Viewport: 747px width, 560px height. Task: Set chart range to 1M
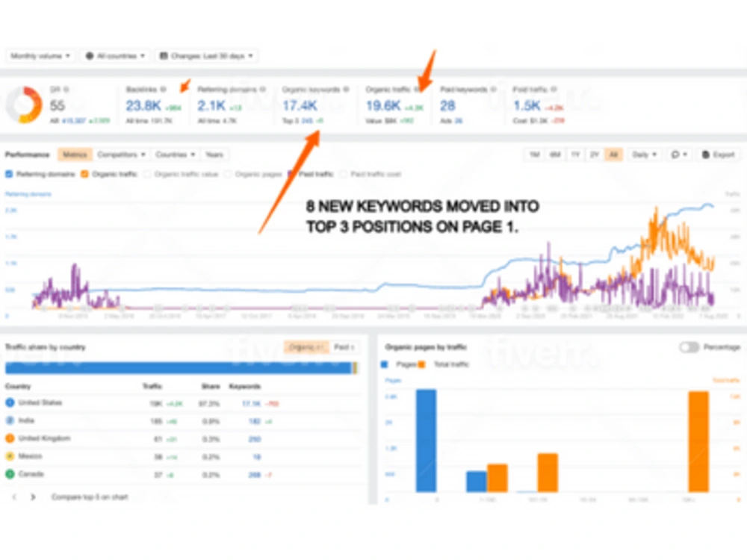(535, 155)
